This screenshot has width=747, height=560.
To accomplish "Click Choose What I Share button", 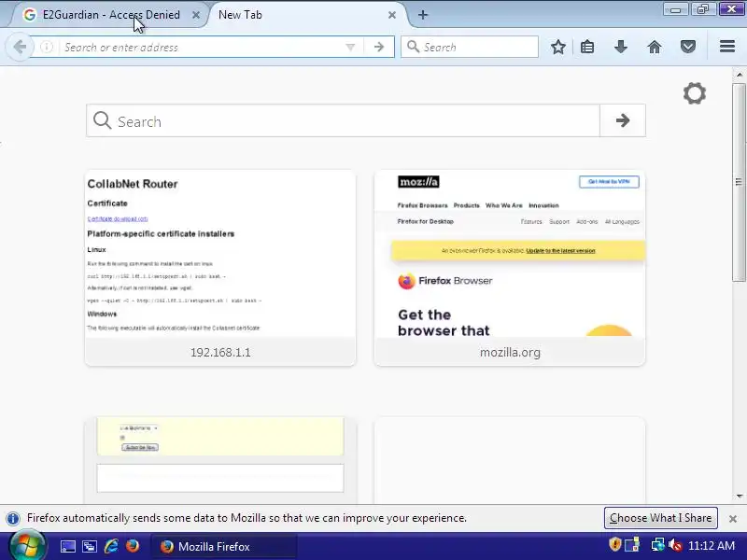I will (x=661, y=518).
